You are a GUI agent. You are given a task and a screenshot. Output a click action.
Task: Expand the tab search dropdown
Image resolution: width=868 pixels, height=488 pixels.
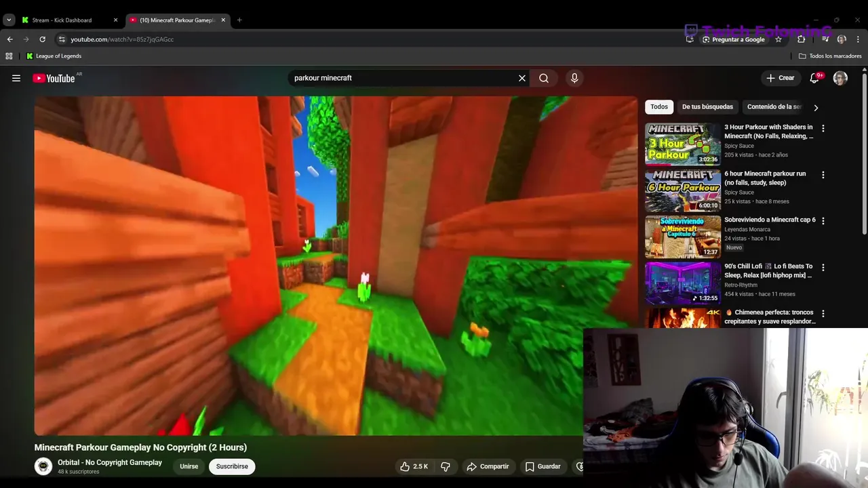pos(9,20)
